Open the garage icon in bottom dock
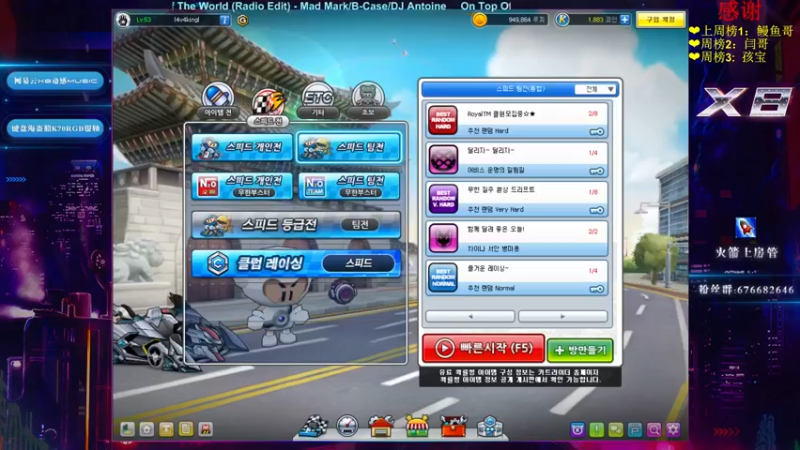800x450 pixels. [x=381, y=426]
